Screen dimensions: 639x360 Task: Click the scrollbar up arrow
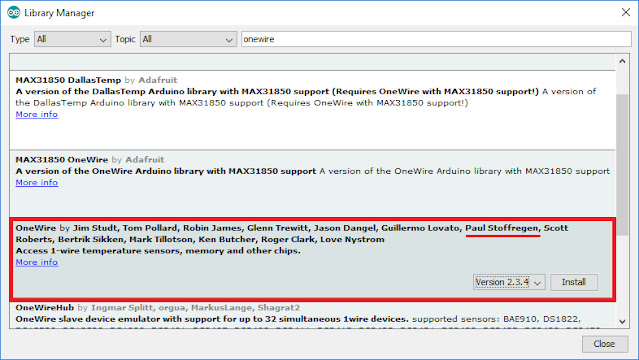tap(622, 61)
